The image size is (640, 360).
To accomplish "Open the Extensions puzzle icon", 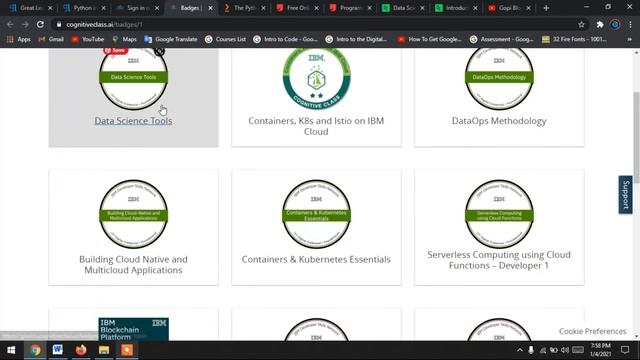I will pos(600,24).
